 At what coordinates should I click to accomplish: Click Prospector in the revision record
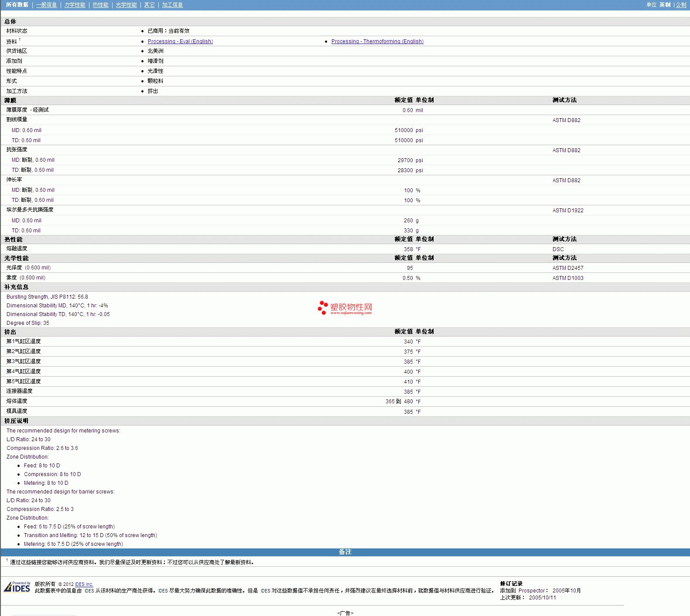point(531,591)
